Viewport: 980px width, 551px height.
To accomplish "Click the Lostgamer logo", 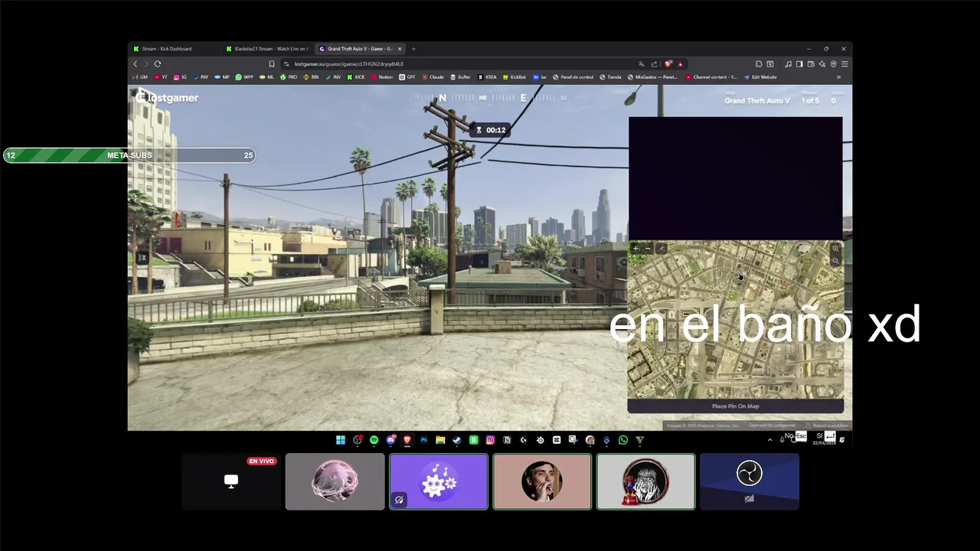I will pos(167,98).
